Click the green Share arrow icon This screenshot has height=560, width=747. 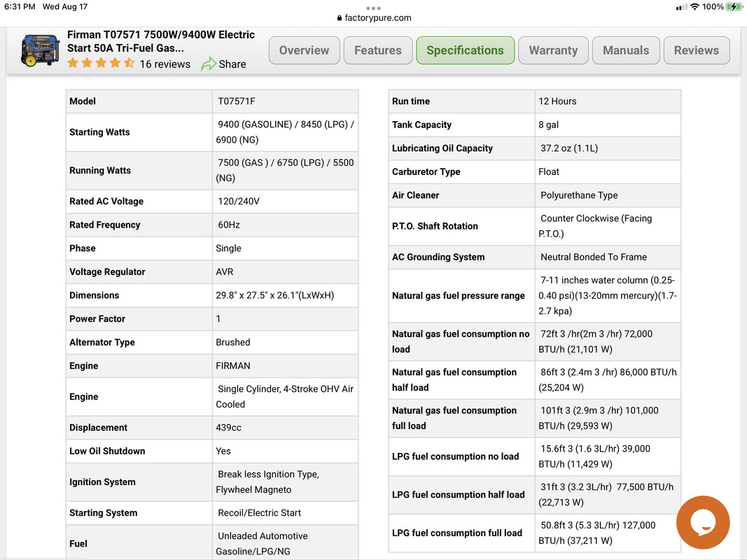pyautogui.click(x=208, y=64)
